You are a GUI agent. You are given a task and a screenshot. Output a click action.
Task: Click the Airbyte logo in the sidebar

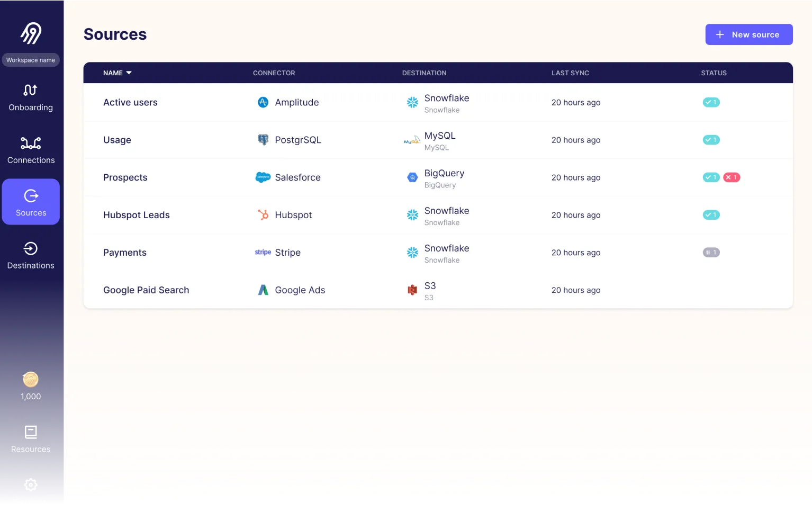pyautogui.click(x=31, y=33)
